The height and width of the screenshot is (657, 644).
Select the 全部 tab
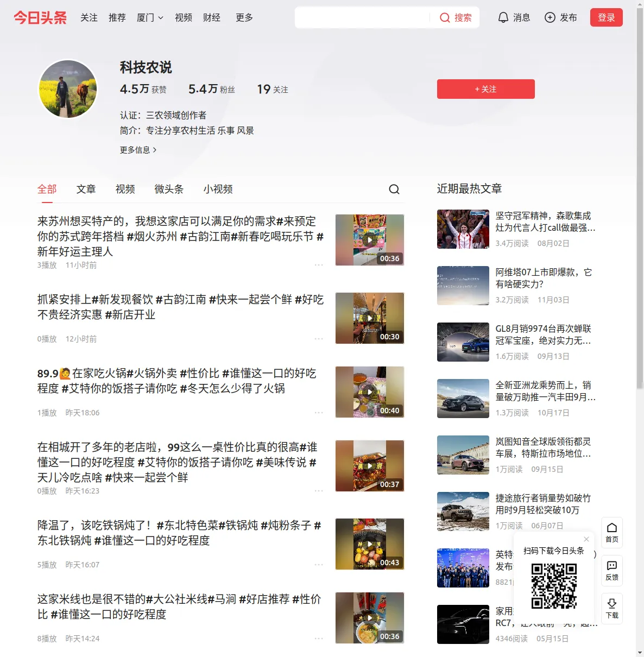(47, 189)
